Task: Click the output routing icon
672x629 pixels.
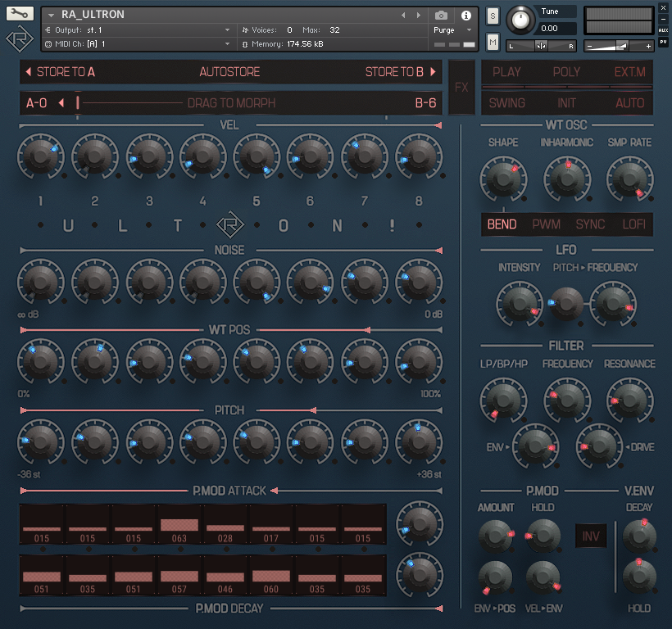Action: pyautogui.click(x=48, y=30)
